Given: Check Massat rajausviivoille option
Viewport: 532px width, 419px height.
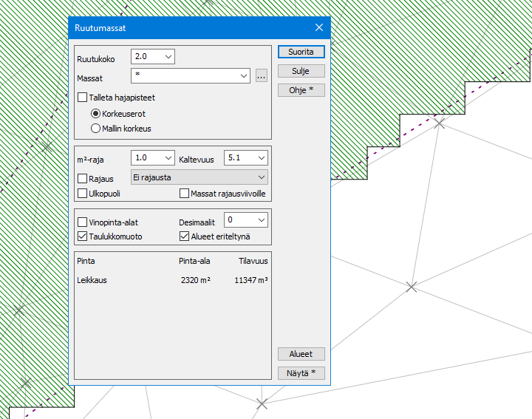Looking at the screenshot, I should pos(185,194).
